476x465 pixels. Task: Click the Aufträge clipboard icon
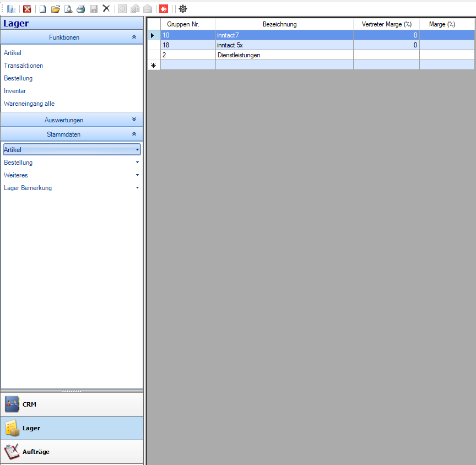pyautogui.click(x=12, y=452)
